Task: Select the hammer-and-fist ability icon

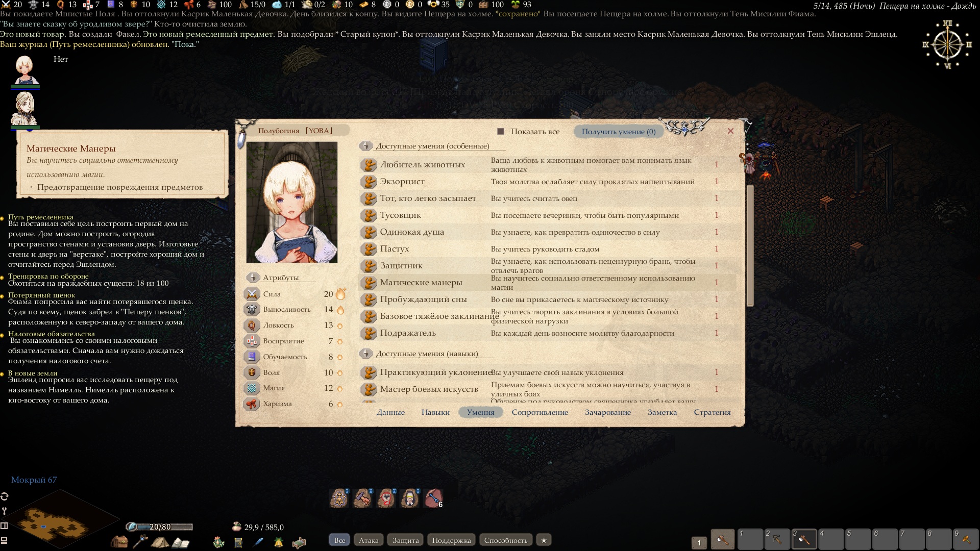Action: [362, 498]
